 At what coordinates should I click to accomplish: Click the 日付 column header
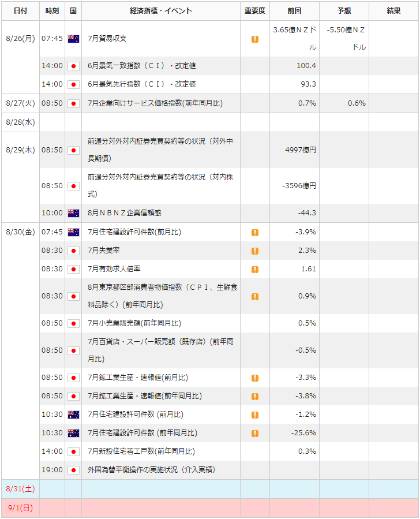[x=21, y=11]
